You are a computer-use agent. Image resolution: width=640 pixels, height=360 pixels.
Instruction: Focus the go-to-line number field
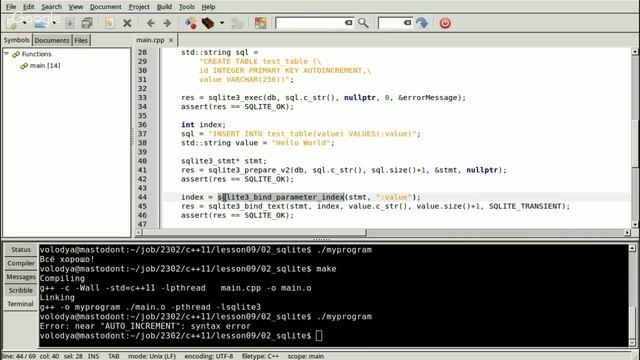391,23
